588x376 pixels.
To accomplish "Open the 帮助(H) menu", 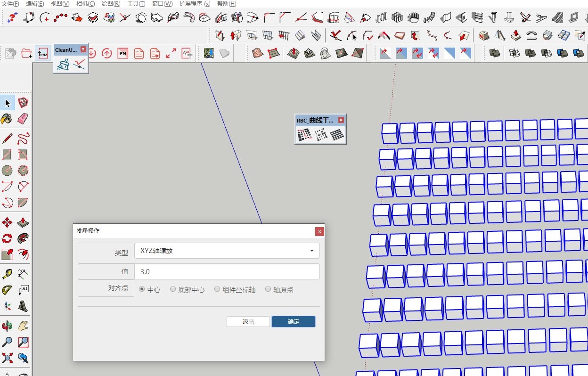I will tap(227, 4).
